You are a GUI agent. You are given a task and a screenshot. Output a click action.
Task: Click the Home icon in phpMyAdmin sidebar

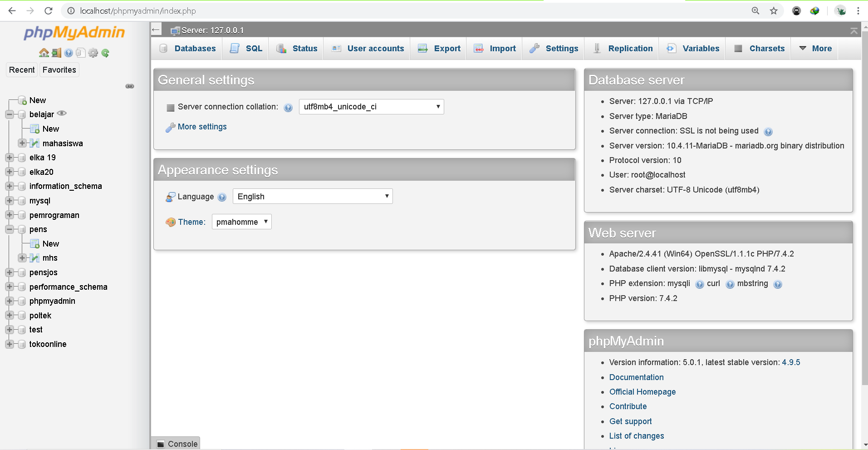tap(44, 53)
